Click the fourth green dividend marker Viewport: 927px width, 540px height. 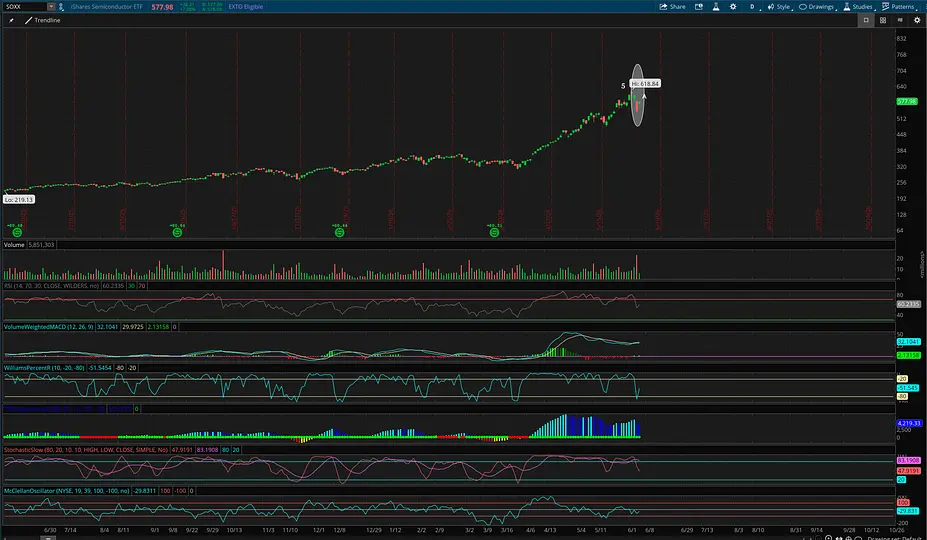coord(494,233)
